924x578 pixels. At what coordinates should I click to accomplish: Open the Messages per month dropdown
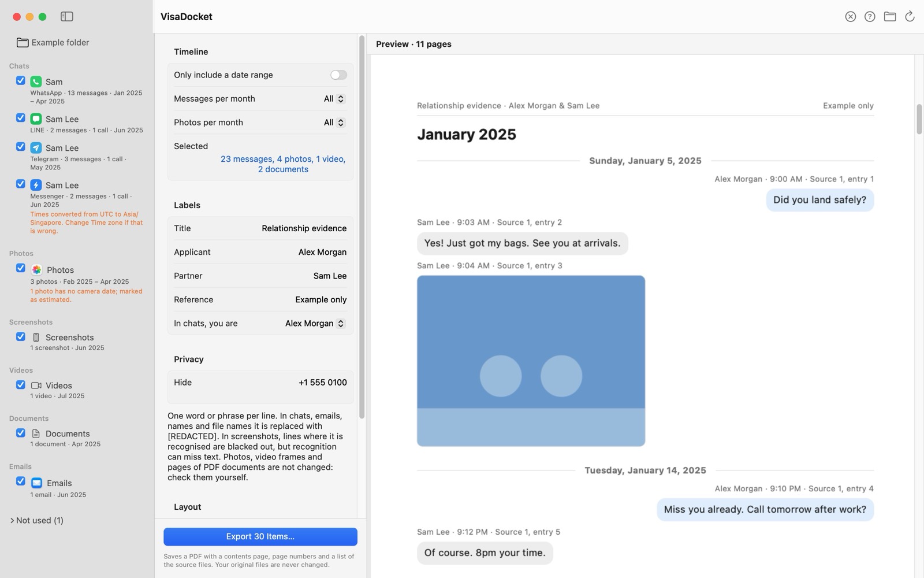(334, 99)
